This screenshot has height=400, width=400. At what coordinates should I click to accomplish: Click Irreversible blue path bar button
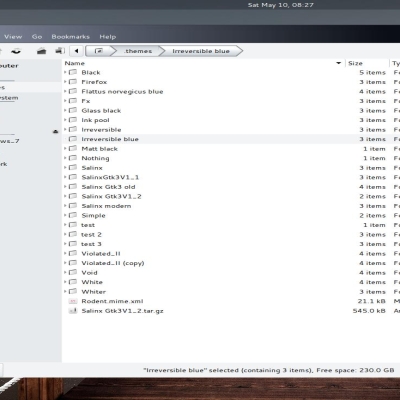coord(201,51)
